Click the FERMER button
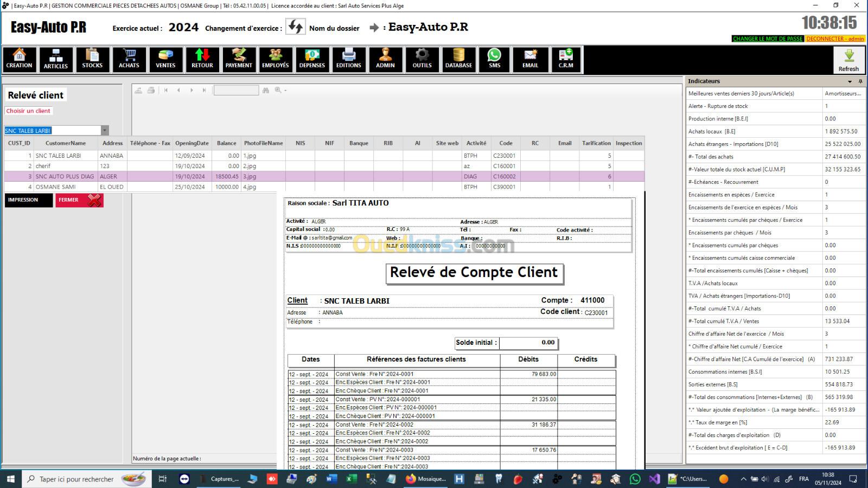Screen dimensions: 868x488 [79, 200]
